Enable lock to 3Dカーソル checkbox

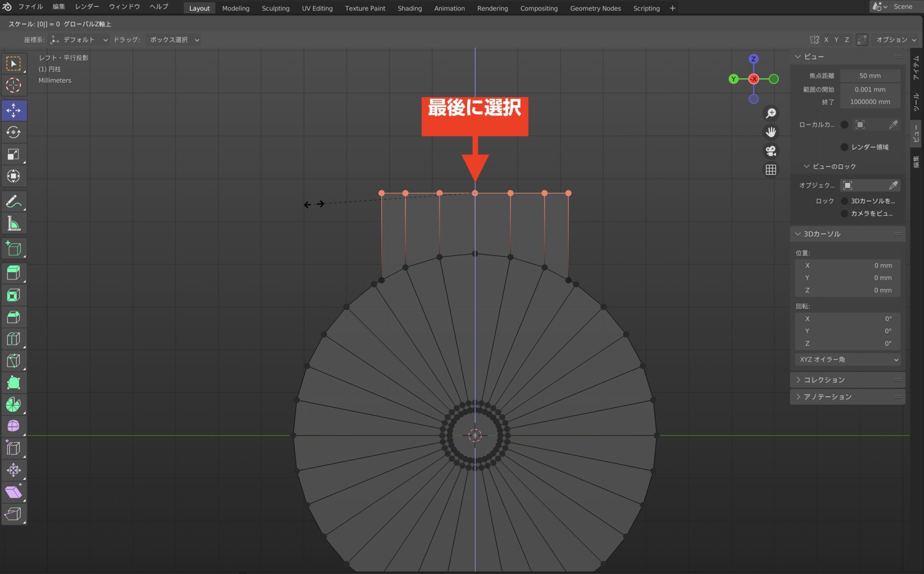845,201
